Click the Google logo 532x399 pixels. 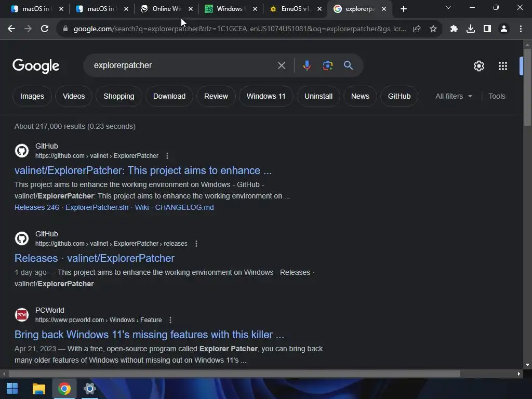(x=36, y=66)
